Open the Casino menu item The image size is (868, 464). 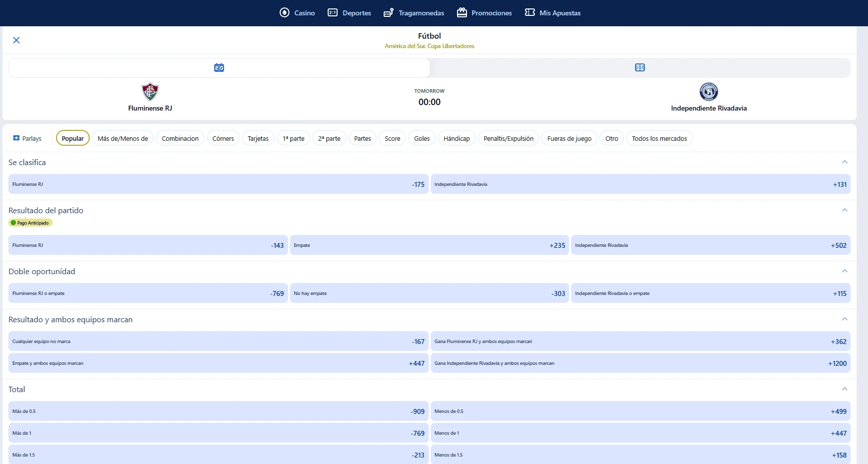point(297,13)
